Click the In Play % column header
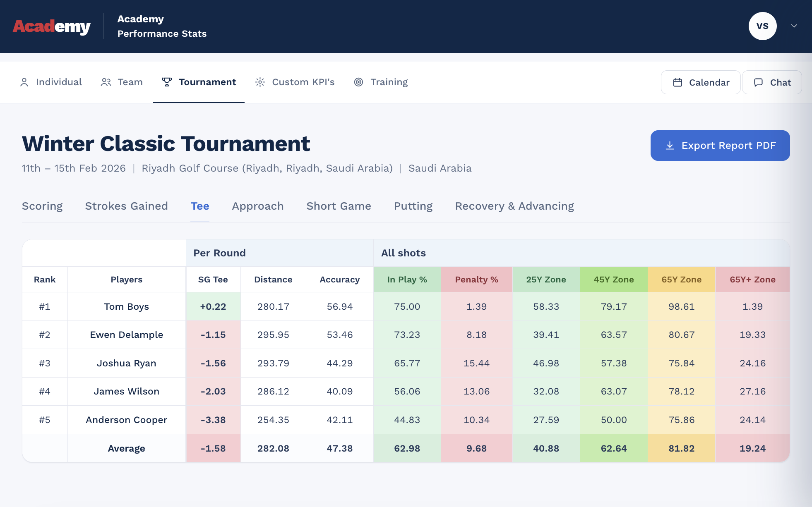 click(x=407, y=280)
